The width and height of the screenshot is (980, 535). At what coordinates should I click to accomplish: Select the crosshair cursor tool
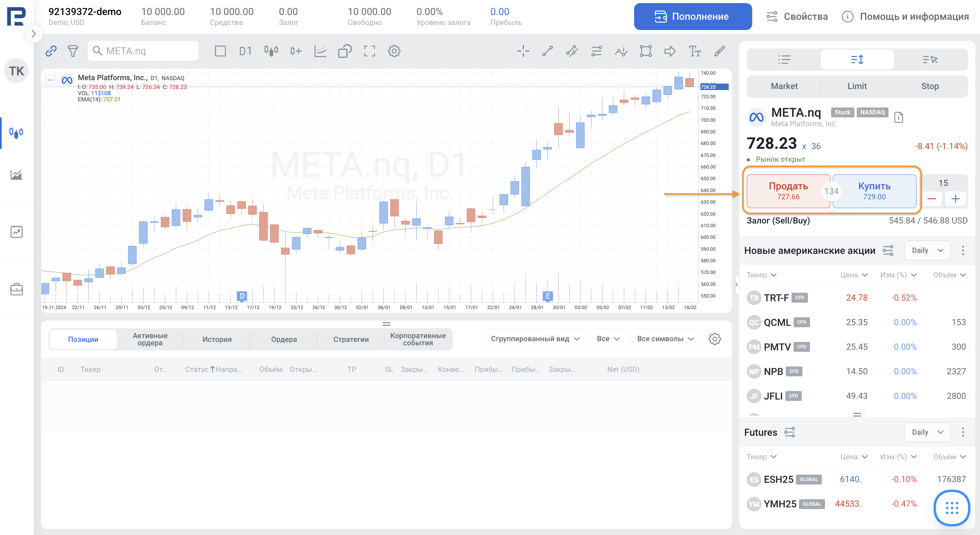point(523,51)
